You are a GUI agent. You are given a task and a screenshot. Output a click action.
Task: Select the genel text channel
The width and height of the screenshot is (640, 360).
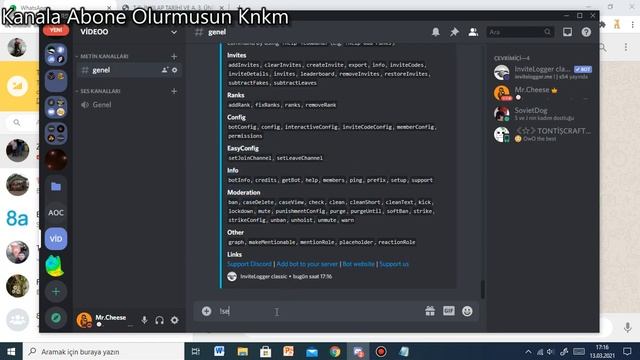coord(129,70)
